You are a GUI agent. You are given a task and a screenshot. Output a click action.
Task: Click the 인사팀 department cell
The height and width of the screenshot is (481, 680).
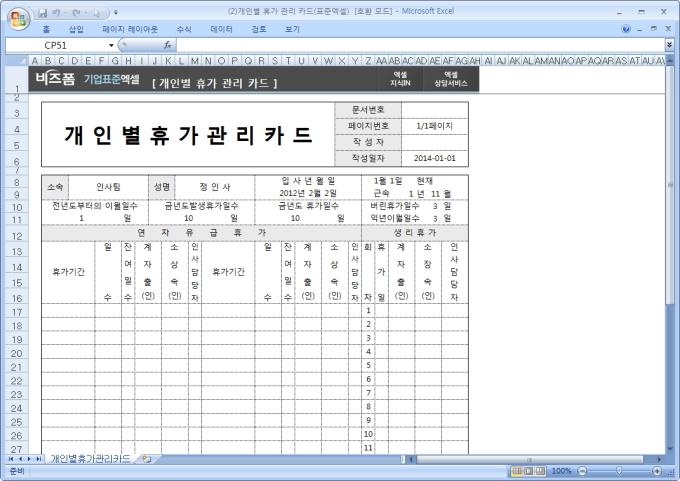(x=108, y=187)
